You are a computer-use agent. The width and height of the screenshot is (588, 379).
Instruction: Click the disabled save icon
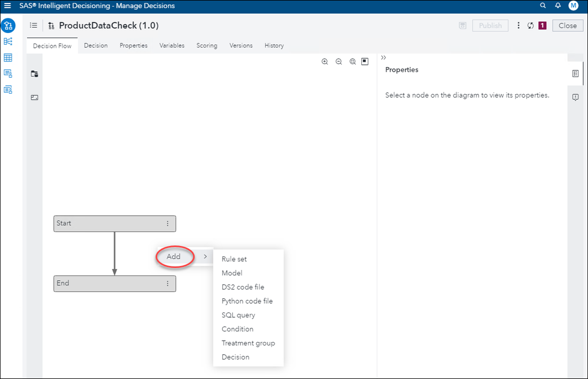pyautogui.click(x=463, y=25)
